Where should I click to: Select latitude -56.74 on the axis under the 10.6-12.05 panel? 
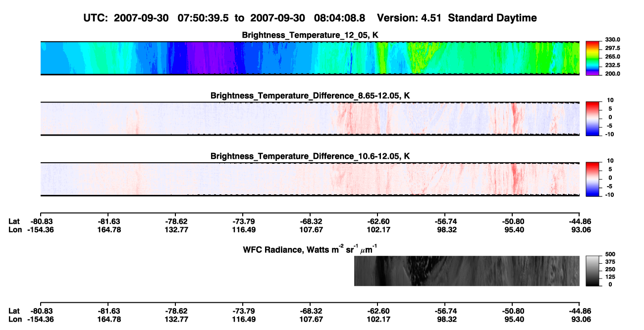pos(445,222)
